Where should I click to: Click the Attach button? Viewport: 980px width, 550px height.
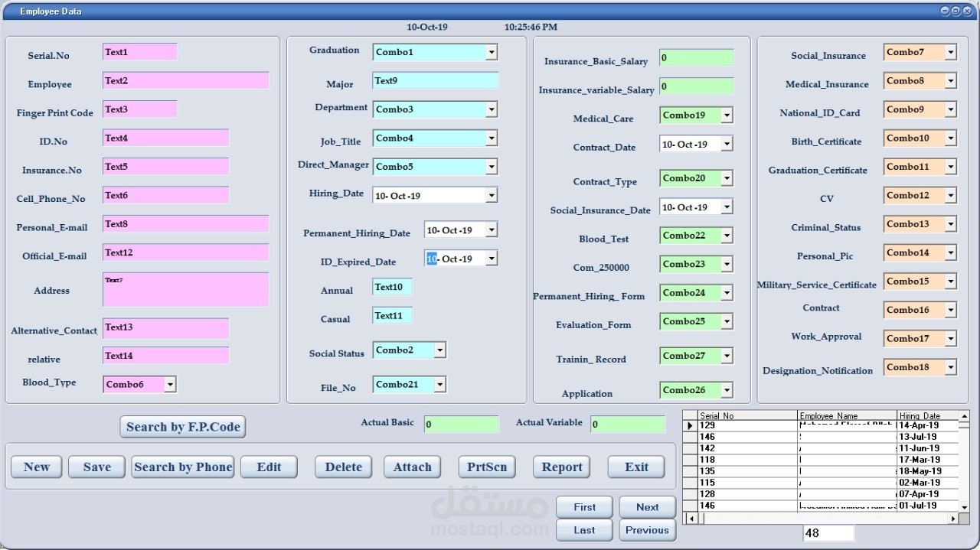tap(413, 467)
